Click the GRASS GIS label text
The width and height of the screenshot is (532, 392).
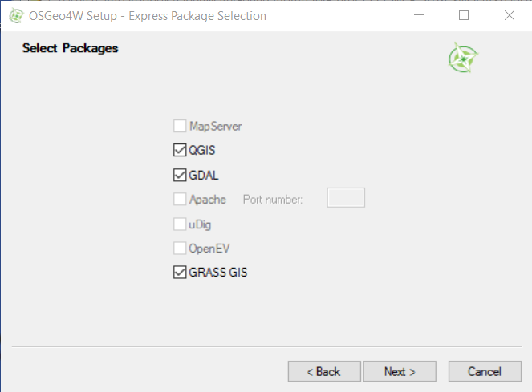click(x=218, y=273)
